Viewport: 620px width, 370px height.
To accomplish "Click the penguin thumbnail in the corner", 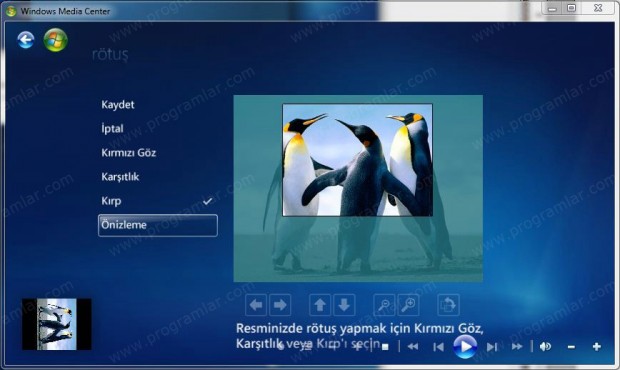I will tap(57, 324).
